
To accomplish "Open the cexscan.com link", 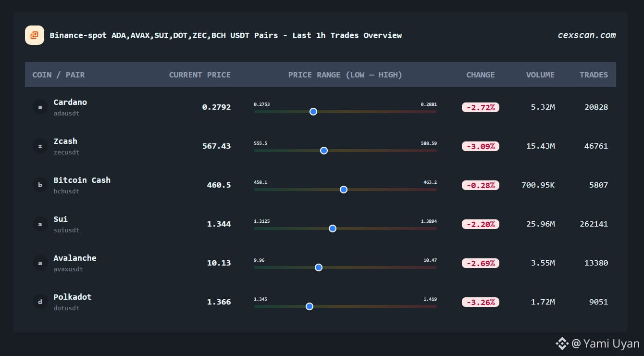I will [587, 35].
